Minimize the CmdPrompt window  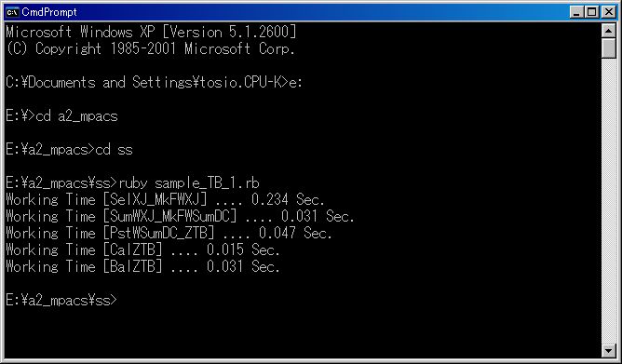coord(576,12)
